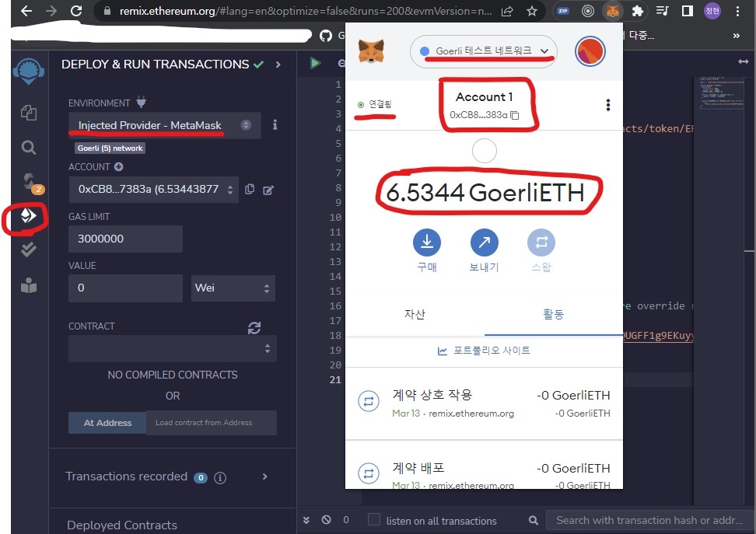Click the editor minimap preview
This screenshot has width=756, height=534.
click(x=722, y=92)
